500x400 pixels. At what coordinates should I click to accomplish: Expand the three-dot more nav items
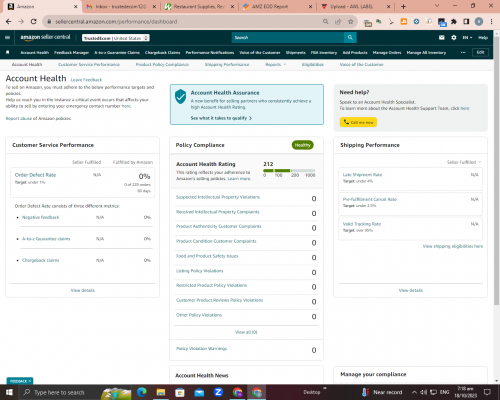point(463,53)
